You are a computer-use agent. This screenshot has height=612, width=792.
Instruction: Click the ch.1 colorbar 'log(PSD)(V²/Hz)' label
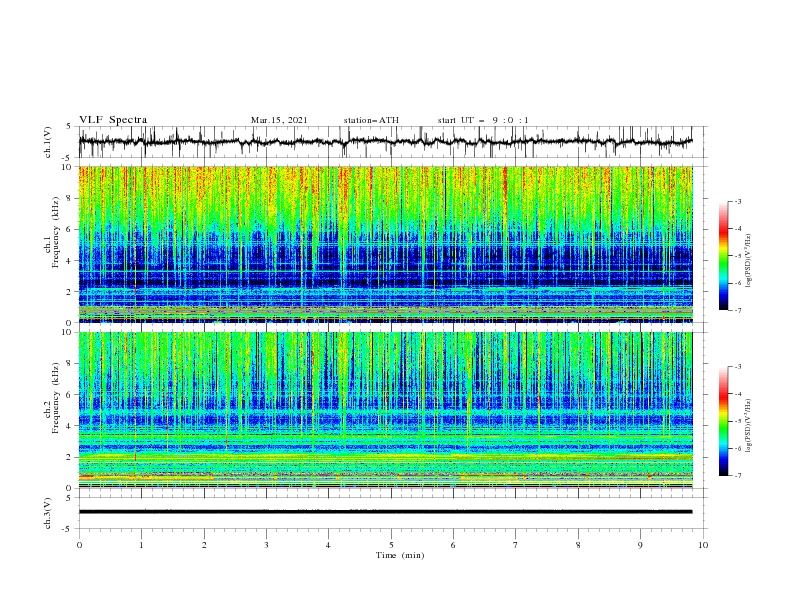pyautogui.click(x=750, y=261)
